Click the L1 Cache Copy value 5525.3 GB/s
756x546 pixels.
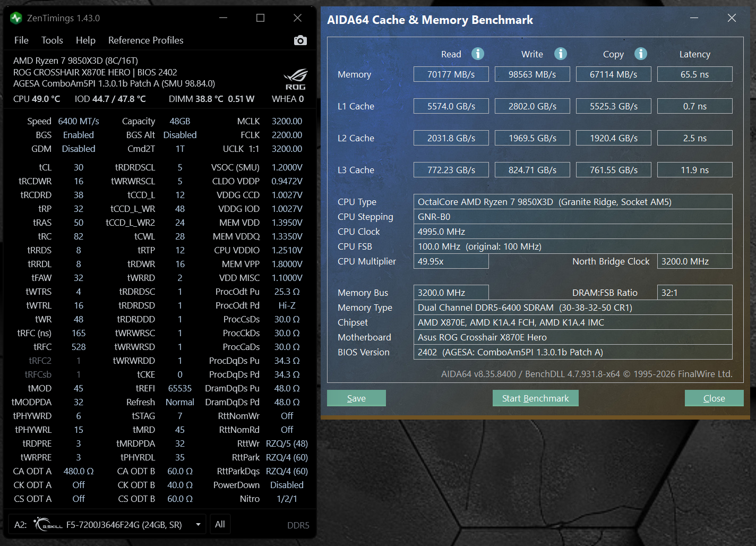point(614,106)
